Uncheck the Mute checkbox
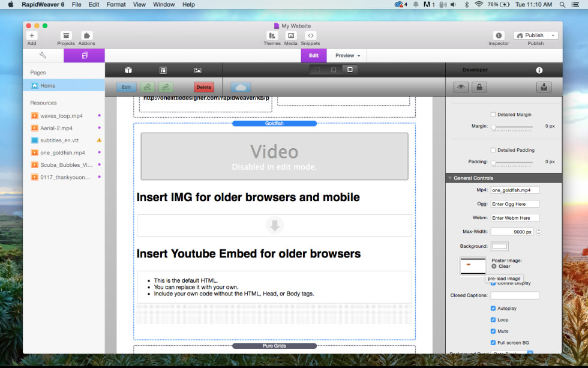The image size is (588, 368). tap(493, 331)
